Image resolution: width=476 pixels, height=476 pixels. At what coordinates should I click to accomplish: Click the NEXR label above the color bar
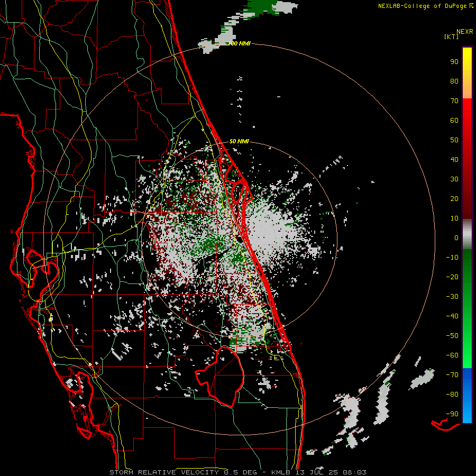[464, 32]
